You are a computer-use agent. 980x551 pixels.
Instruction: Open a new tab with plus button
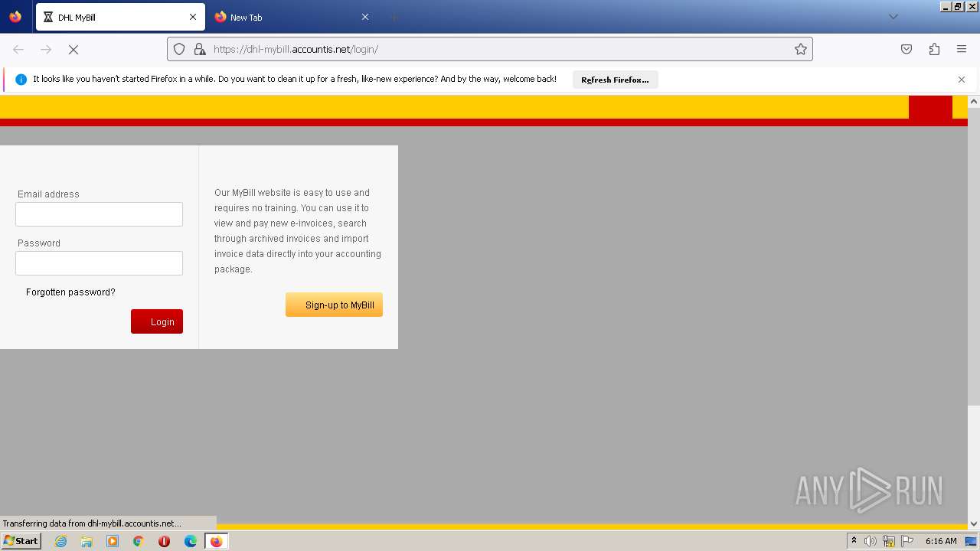[394, 17]
